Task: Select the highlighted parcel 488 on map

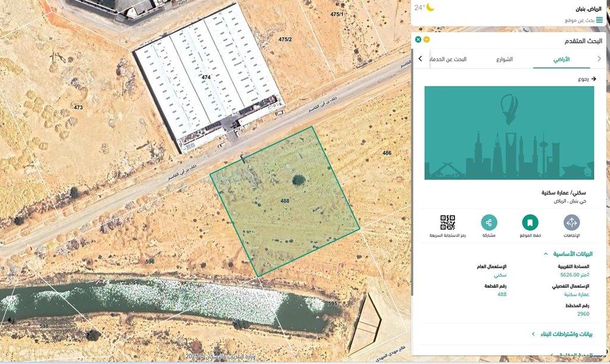Action: click(x=285, y=201)
